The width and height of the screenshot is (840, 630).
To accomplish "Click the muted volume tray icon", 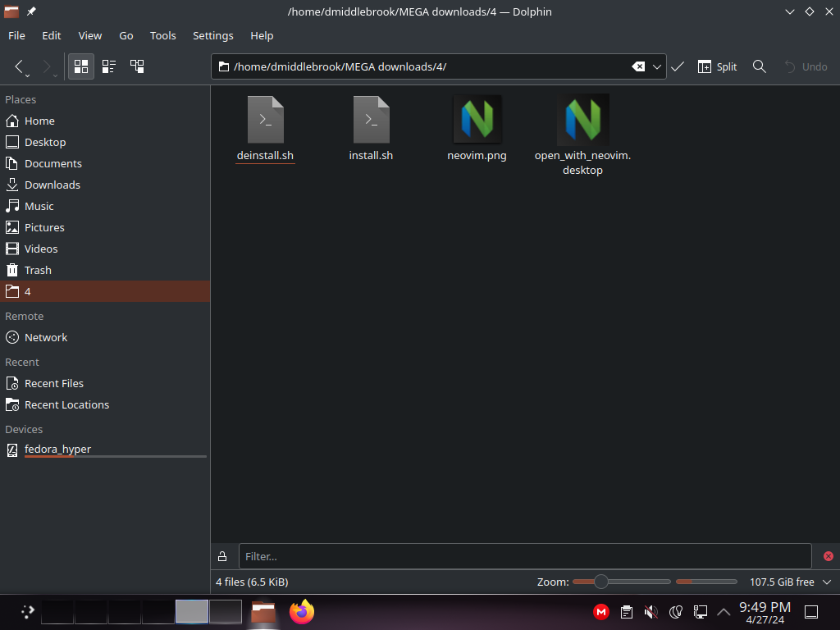I will (x=651, y=612).
